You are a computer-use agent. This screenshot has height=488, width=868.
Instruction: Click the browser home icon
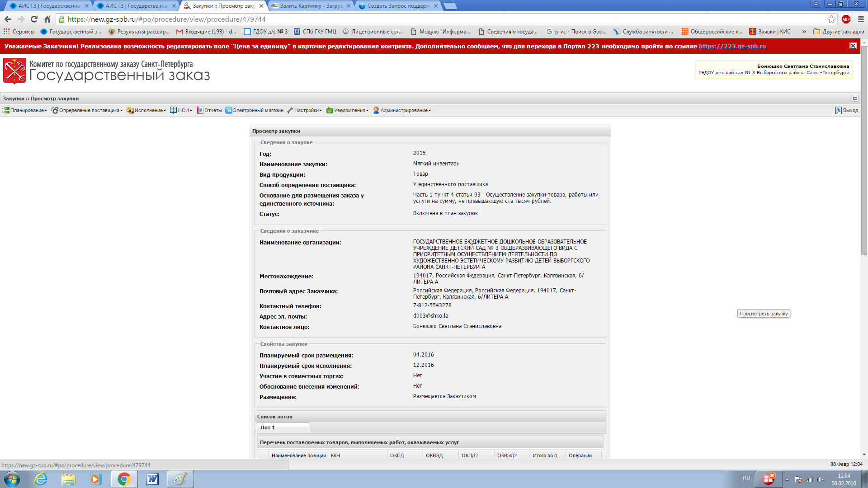pos(47,19)
